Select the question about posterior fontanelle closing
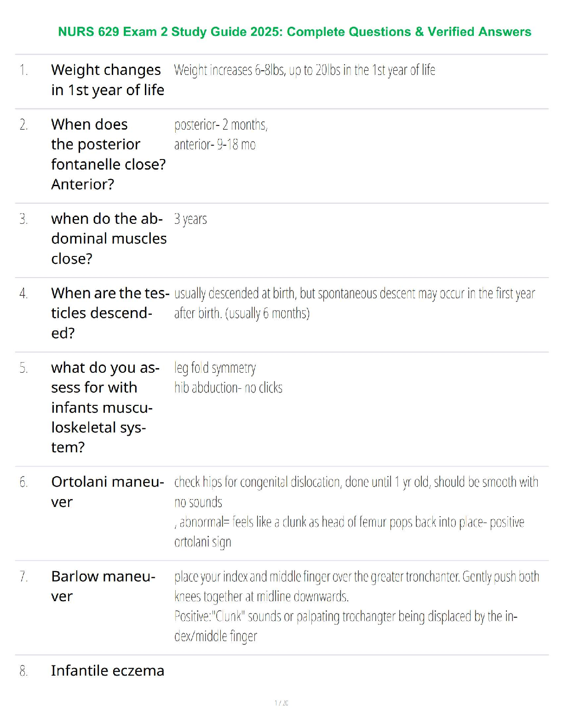The height and width of the screenshot is (728, 563). (109, 154)
